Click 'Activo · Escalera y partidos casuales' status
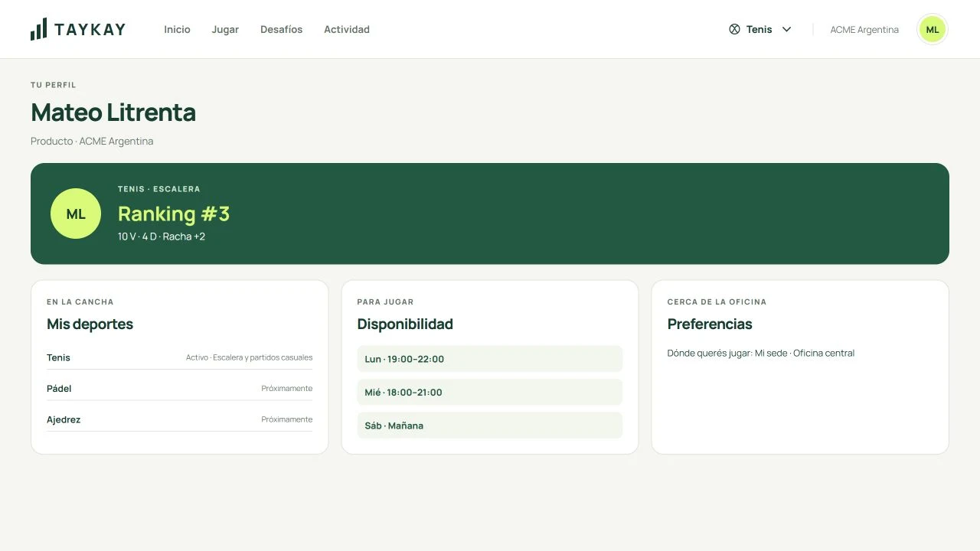The height and width of the screenshot is (551, 980). pos(249,357)
